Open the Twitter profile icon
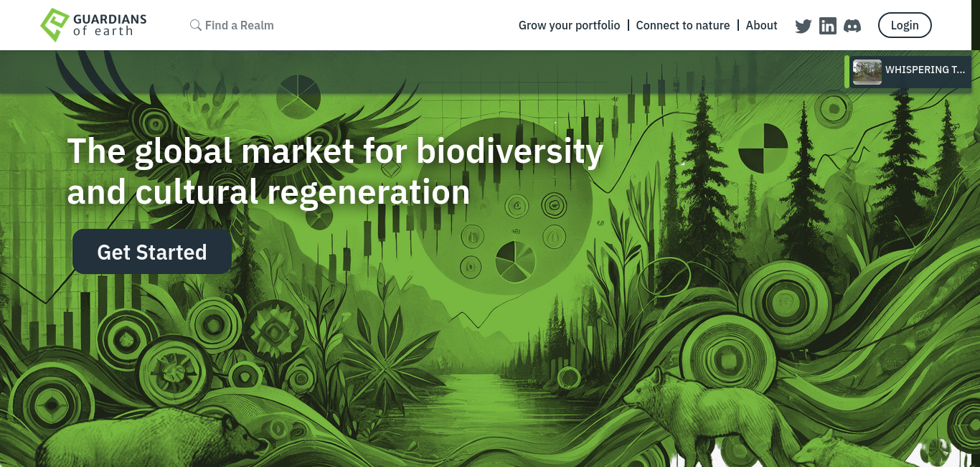 pyautogui.click(x=804, y=26)
